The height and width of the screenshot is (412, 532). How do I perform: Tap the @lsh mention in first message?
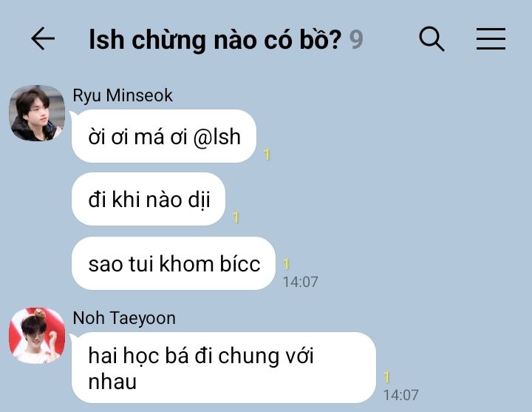pos(217,138)
